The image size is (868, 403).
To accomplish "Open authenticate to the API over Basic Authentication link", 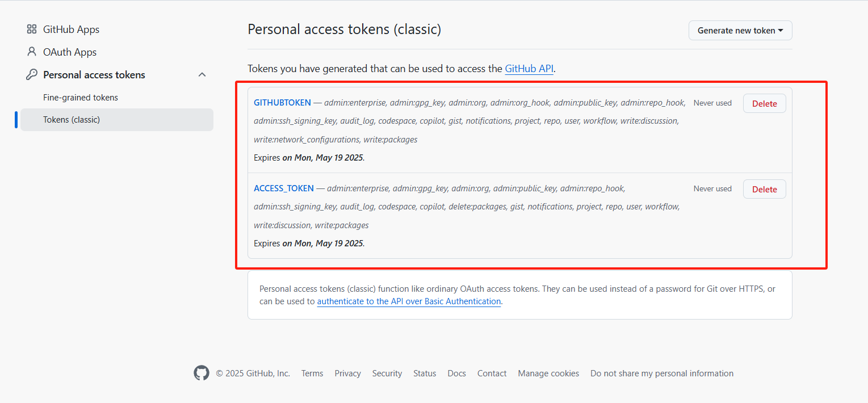I will point(409,301).
